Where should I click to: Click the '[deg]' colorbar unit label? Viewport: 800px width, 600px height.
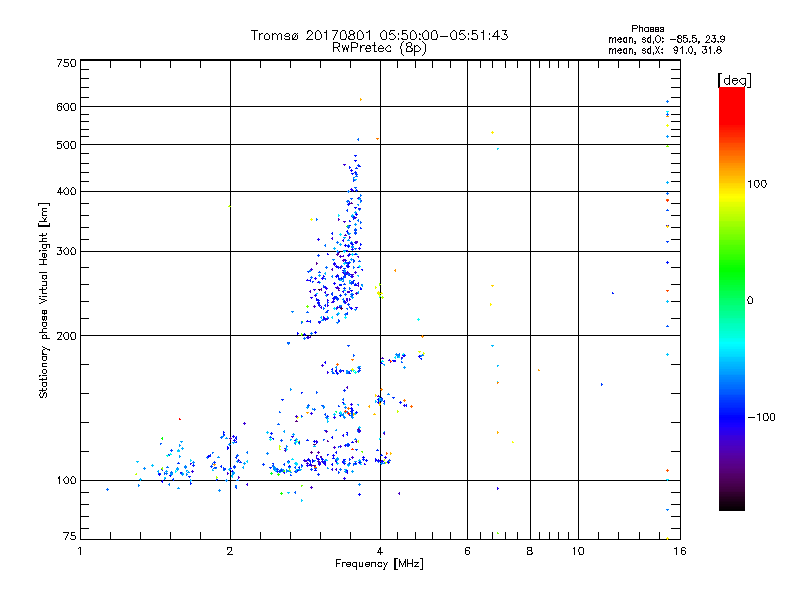tap(734, 80)
